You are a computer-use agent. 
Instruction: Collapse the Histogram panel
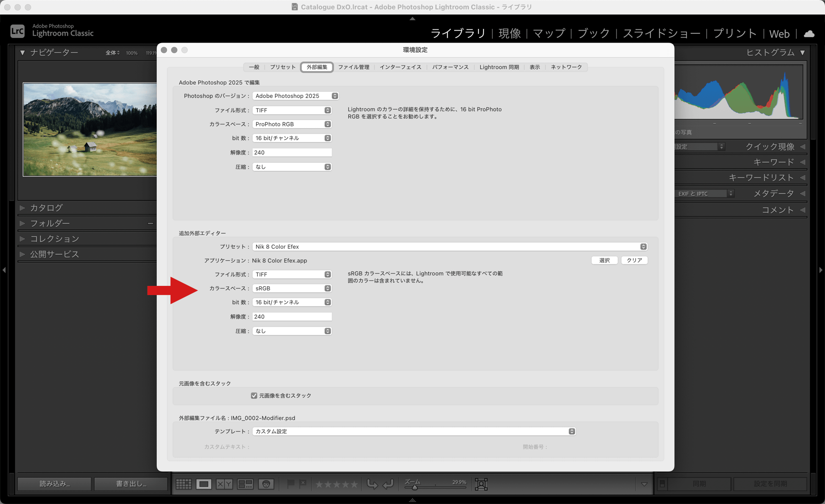(x=803, y=53)
